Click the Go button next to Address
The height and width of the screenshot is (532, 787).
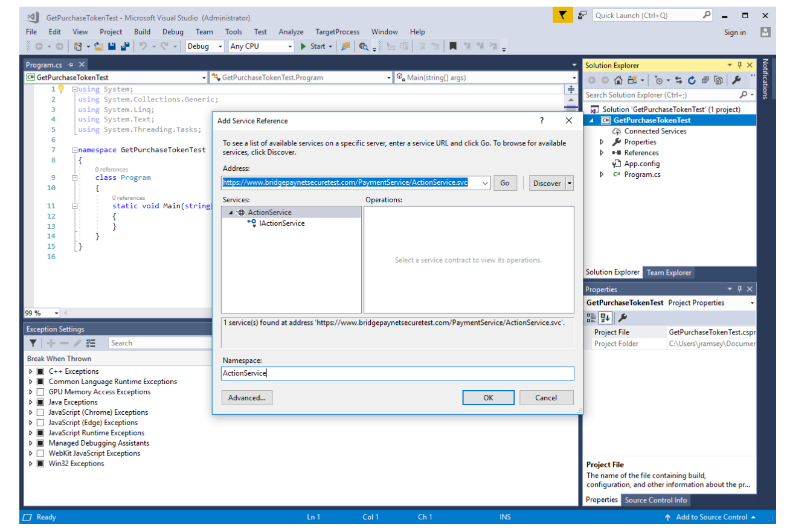click(505, 184)
